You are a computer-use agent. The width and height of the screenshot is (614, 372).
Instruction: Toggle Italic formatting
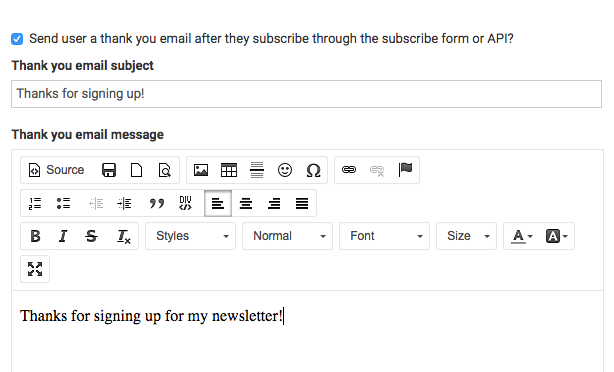click(x=63, y=236)
